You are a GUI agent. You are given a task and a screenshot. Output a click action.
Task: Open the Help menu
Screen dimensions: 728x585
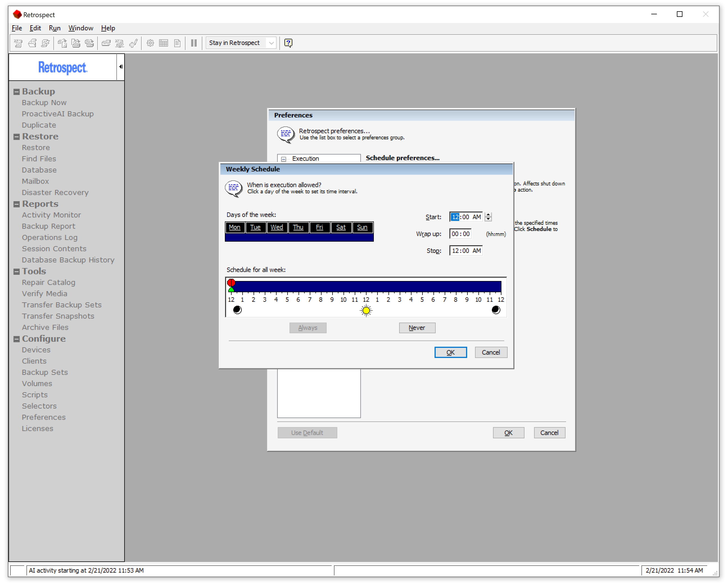coord(108,28)
